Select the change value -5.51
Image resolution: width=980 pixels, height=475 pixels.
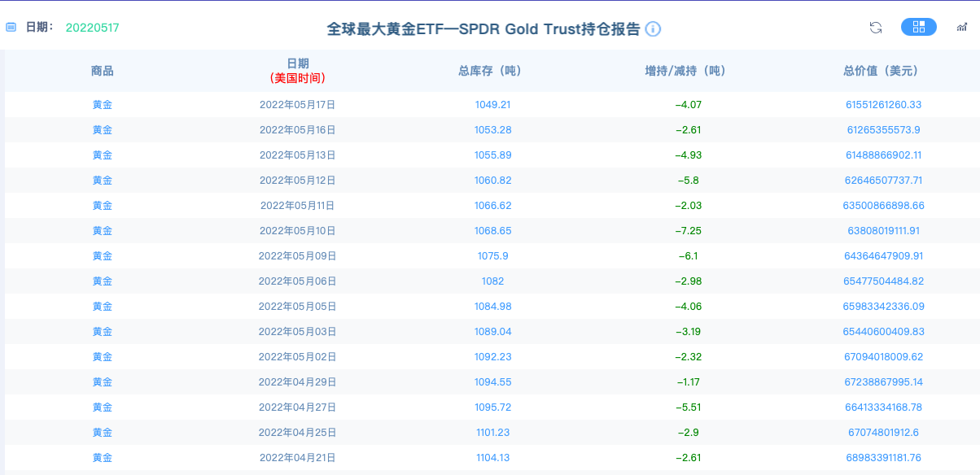point(688,407)
